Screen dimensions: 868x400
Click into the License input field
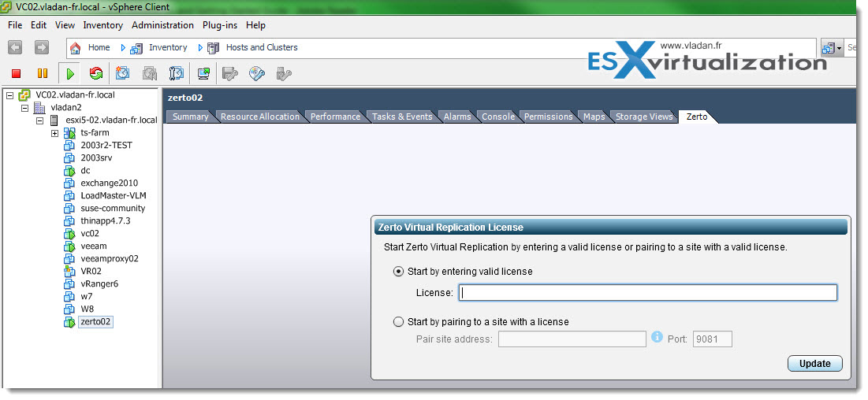coord(648,293)
